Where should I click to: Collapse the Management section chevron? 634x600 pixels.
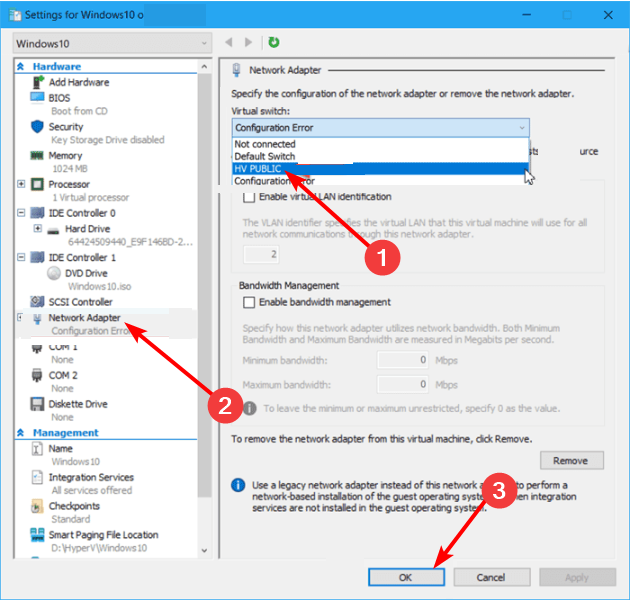point(20,433)
